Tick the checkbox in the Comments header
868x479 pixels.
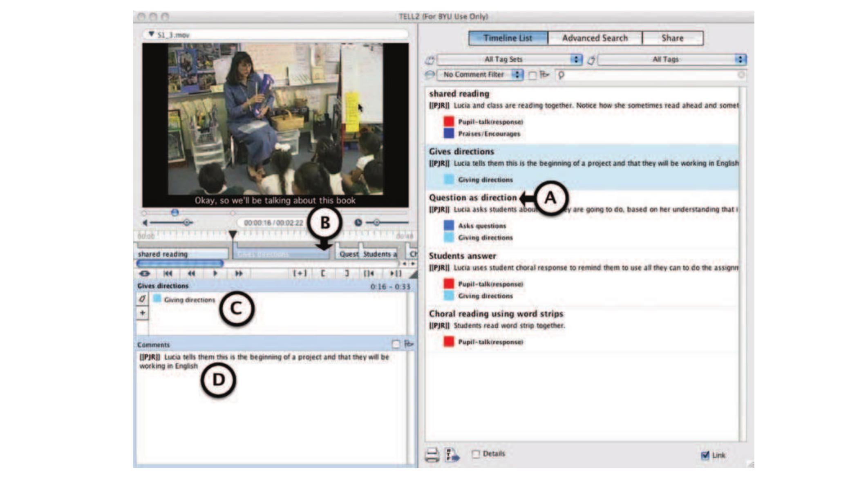pos(396,344)
